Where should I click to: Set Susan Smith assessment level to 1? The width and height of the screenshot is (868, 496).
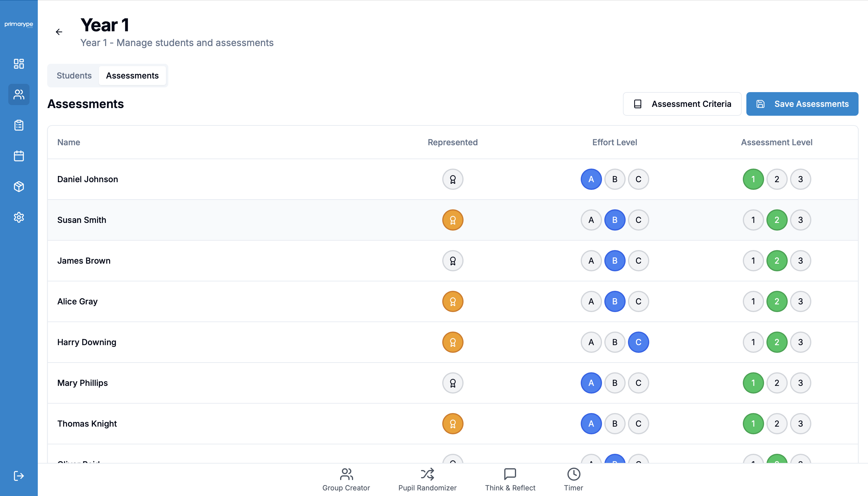tap(753, 220)
